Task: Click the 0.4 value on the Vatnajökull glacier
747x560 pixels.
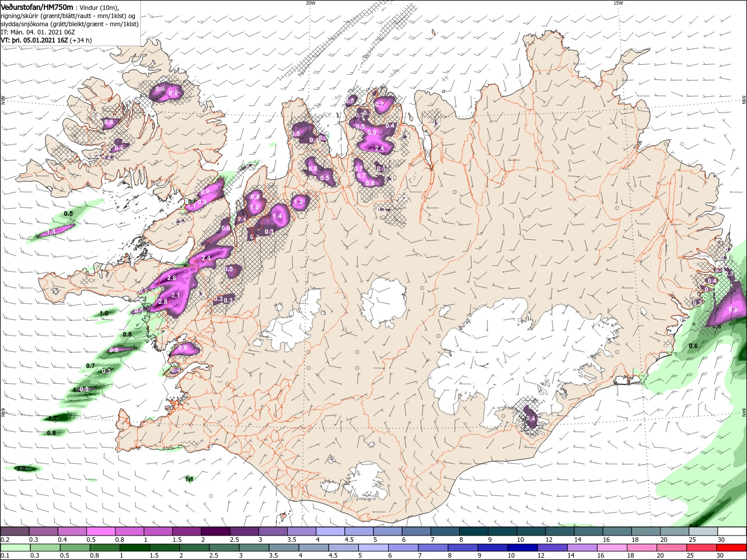Action: (530, 418)
